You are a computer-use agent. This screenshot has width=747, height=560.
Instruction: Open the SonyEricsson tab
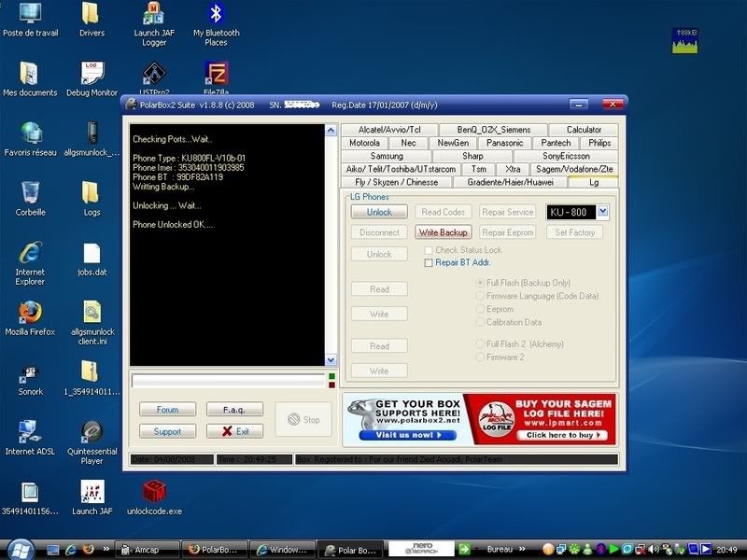coord(566,156)
